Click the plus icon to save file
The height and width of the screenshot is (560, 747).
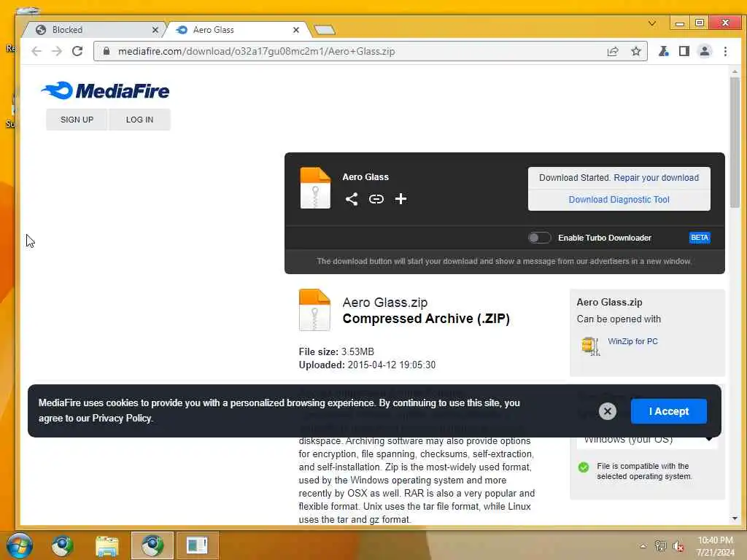400,198
